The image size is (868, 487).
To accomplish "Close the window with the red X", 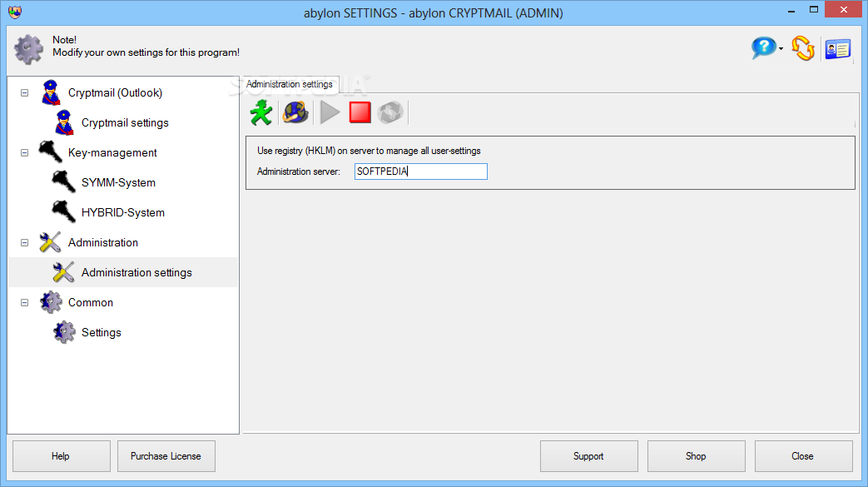I will [x=844, y=9].
